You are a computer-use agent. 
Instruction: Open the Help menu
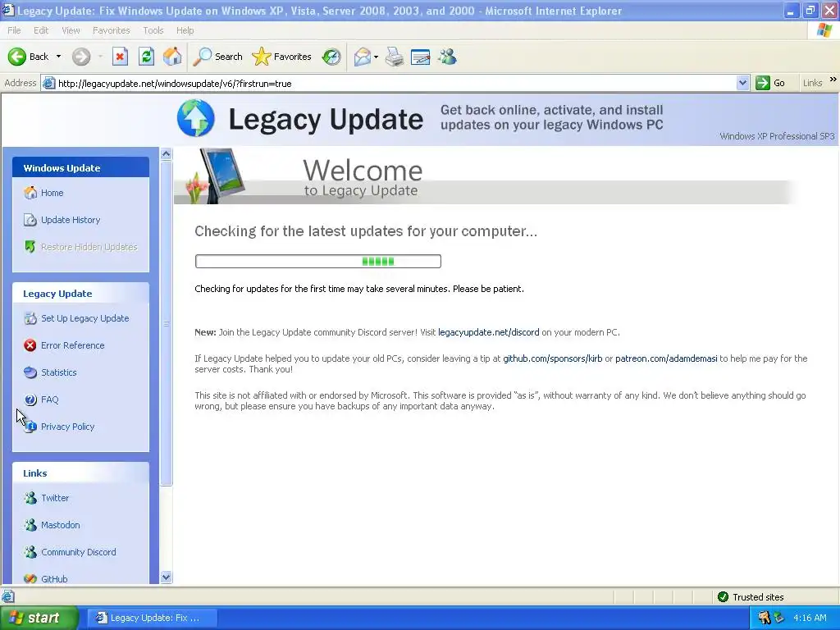[x=185, y=30]
